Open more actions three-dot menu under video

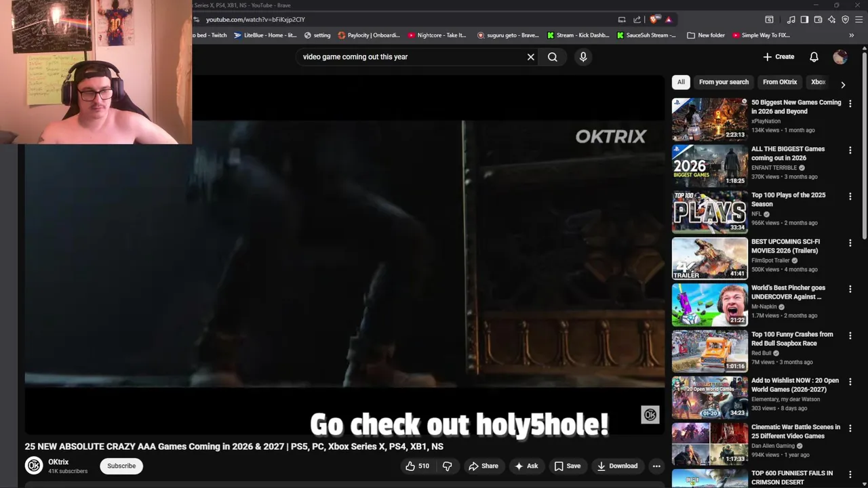click(656, 466)
